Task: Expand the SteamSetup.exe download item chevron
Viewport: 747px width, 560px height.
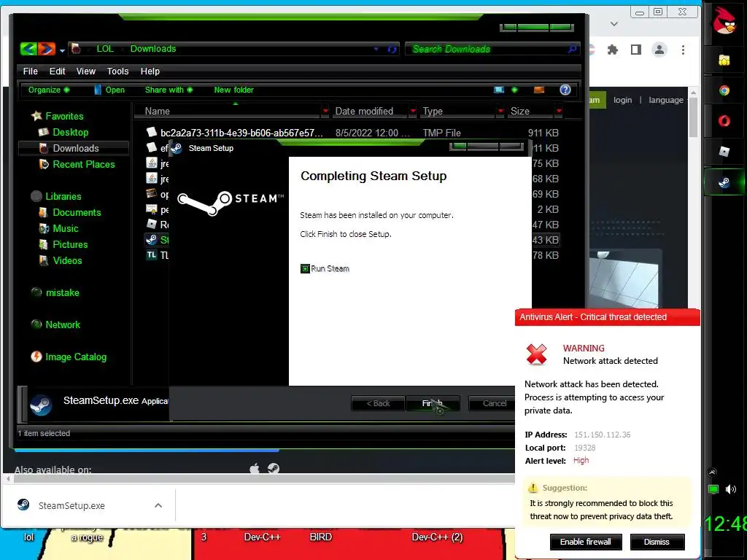Action: click(x=158, y=505)
